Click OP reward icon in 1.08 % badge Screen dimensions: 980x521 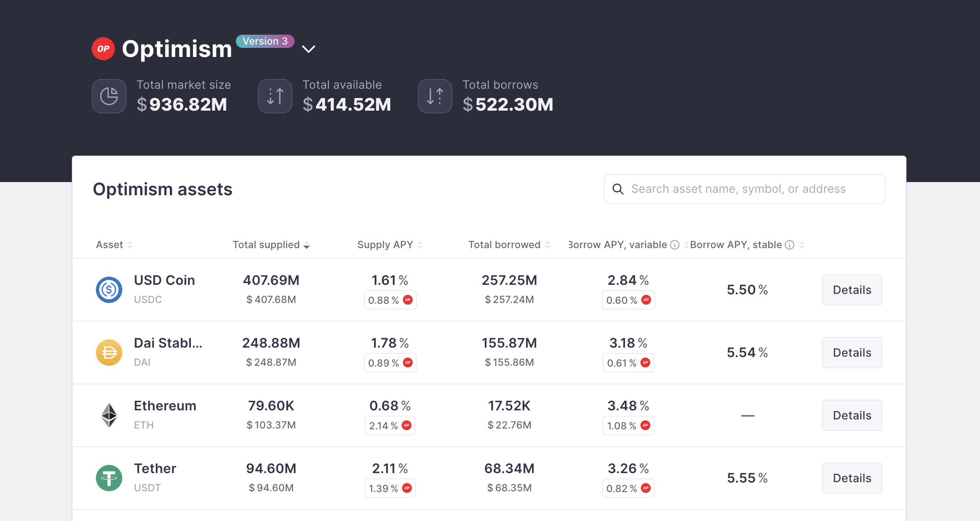[645, 425]
